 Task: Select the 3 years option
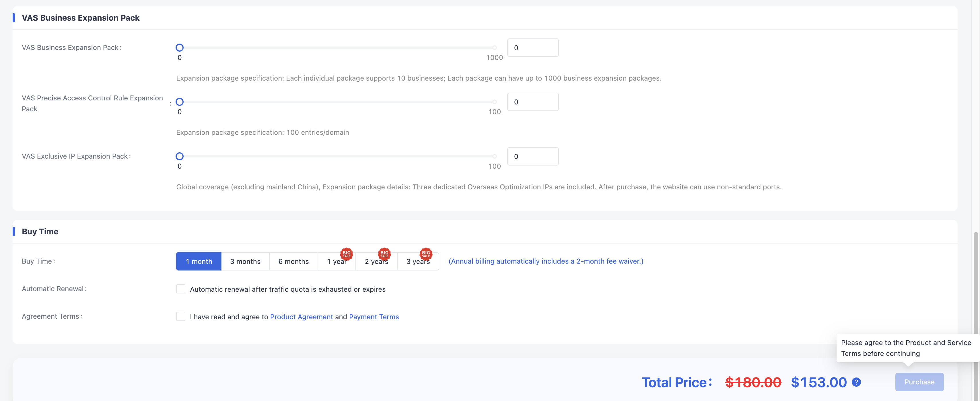tap(418, 261)
